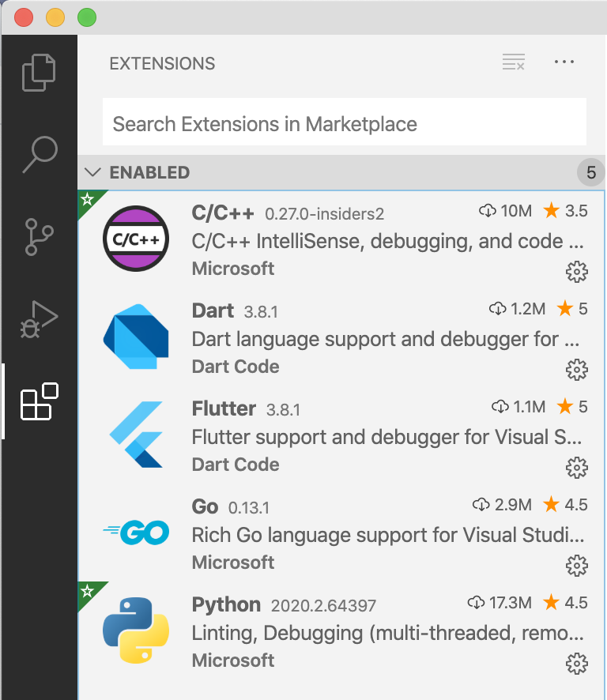Click the Python 17.3M download count
The width and height of the screenshot is (607, 700).
pos(500,603)
